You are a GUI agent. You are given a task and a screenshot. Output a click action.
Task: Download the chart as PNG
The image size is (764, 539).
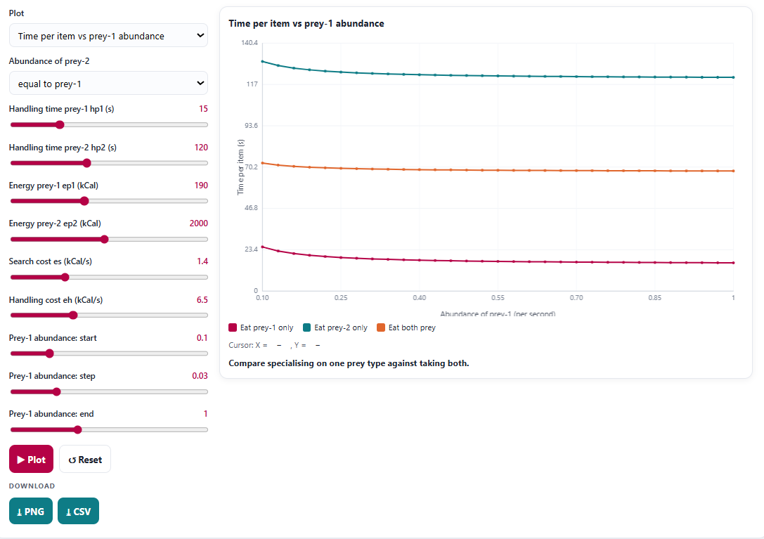pyautogui.click(x=31, y=511)
